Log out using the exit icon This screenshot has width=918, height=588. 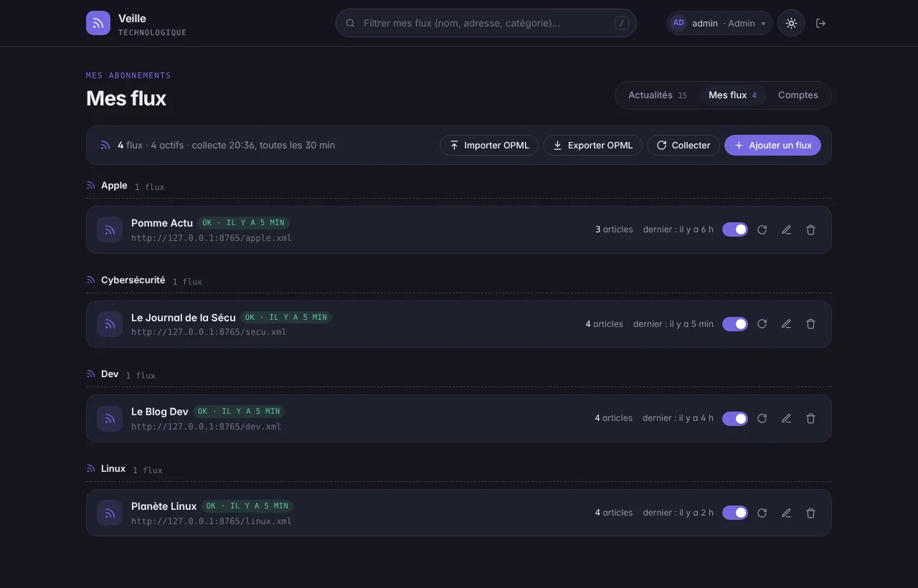(x=821, y=23)
